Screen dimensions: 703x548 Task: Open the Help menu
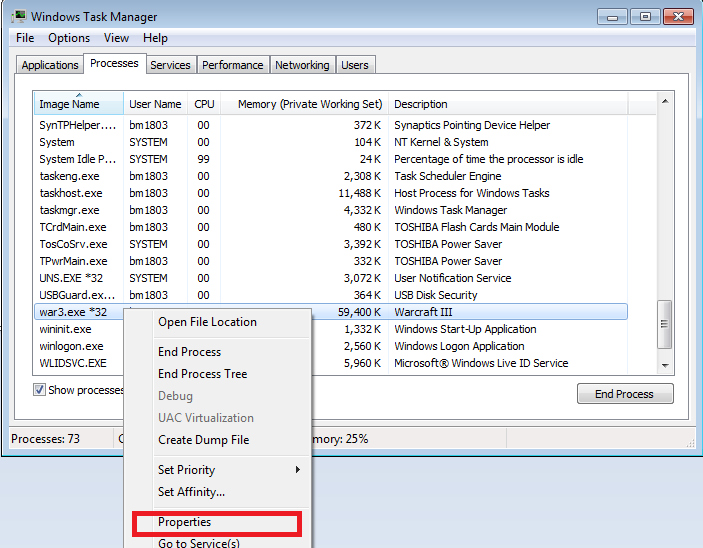coord(155,38)
